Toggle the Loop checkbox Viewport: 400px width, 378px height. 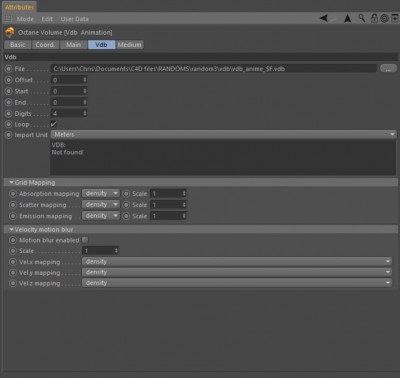(54, 124)
